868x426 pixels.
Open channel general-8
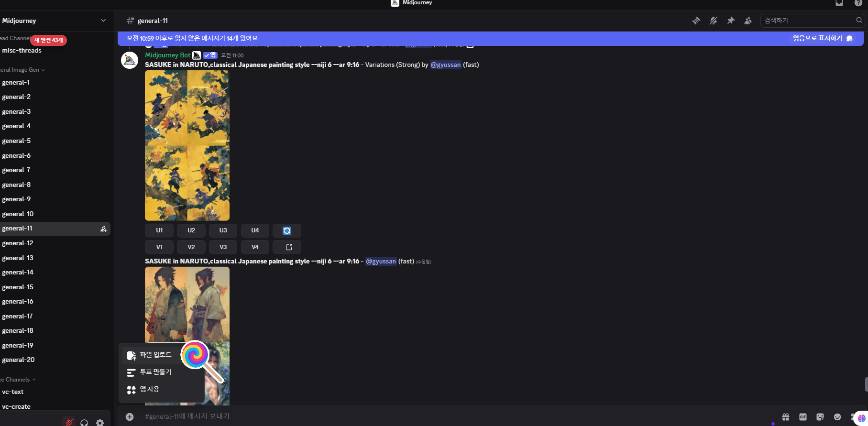16,185
